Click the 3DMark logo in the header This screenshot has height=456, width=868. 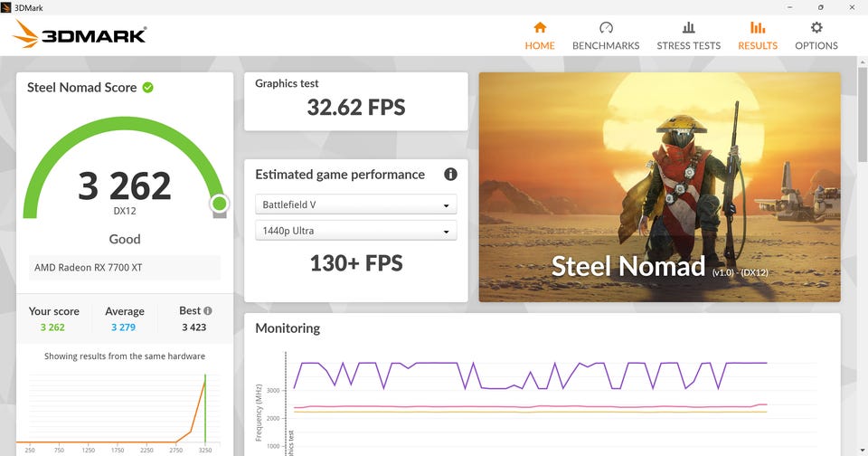(x=80, y=34)
